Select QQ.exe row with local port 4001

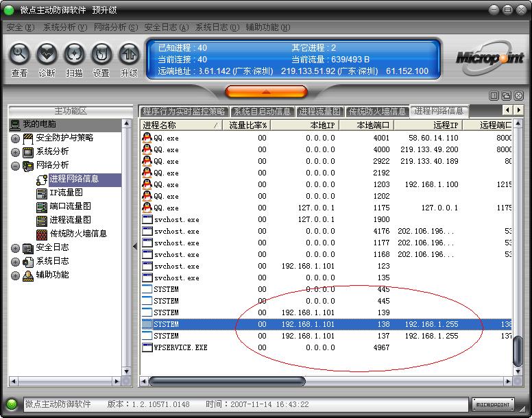point(326,138)
